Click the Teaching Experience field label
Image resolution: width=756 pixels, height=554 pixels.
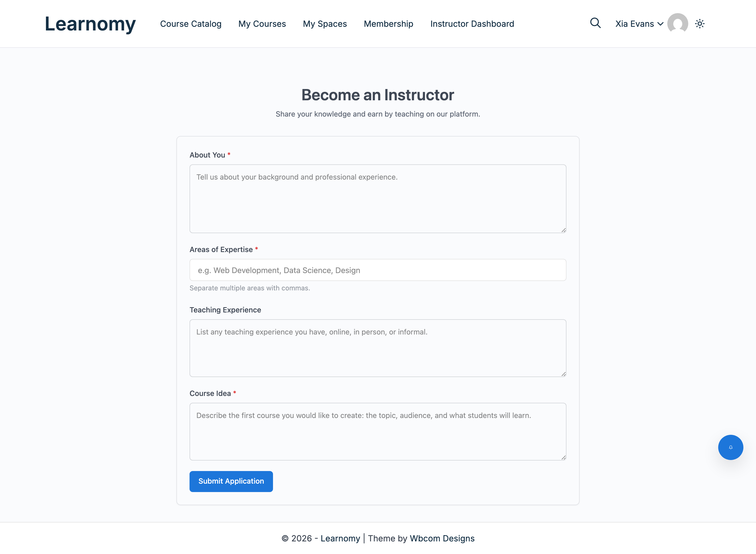[x=225, y=310]
